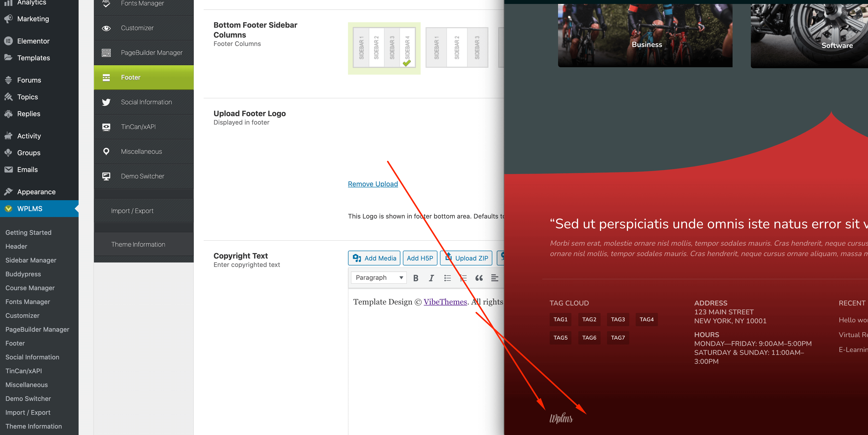The height and width of the screenshot is (435, 868).
Task: Click the Add H5P button
Action: (420, 258)
